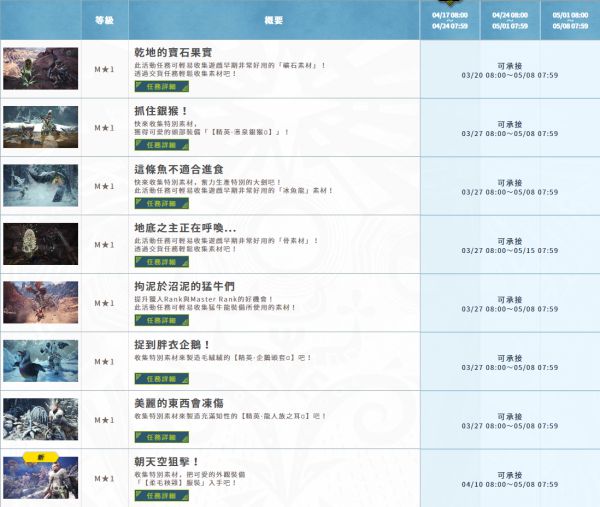Click availability 03/20 08:00～05/08 07:59
The height and width of the screenshot is (507, 600).
510,75
